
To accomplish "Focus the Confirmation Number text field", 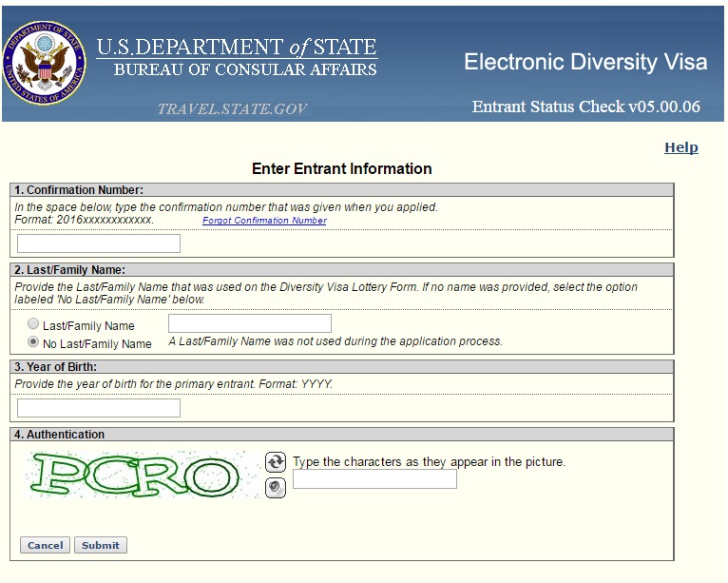I will click(99, 243).
